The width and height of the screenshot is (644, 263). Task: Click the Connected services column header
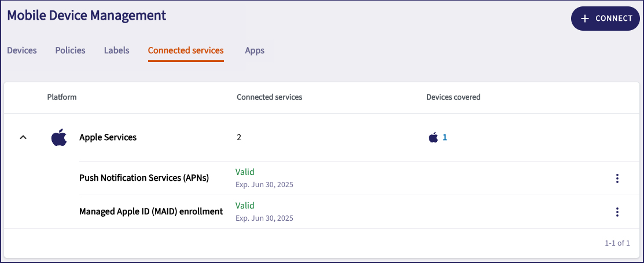tap(270, 97)
